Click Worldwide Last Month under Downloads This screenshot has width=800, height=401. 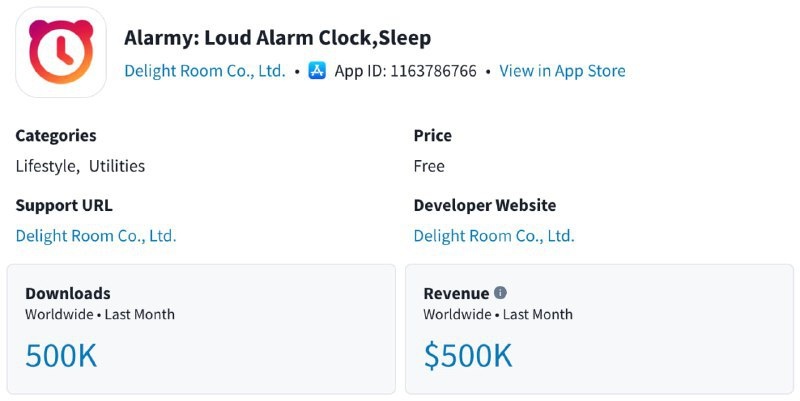pos(100,314)
